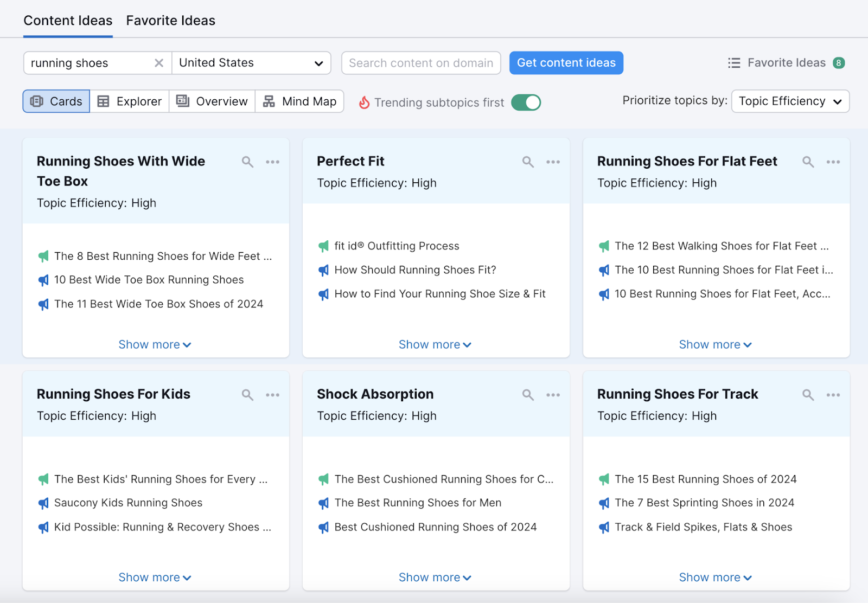Click search icon on Perfect Fit card
Image resolution: width=868 pixels, height=603 pixels.
coord(528,162)
